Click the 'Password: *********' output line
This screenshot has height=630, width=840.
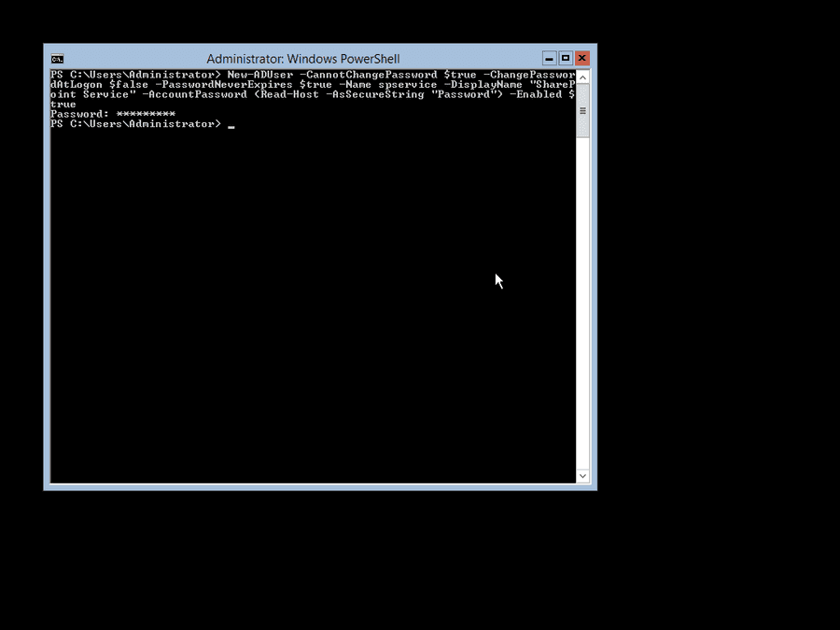click(113, 114)
